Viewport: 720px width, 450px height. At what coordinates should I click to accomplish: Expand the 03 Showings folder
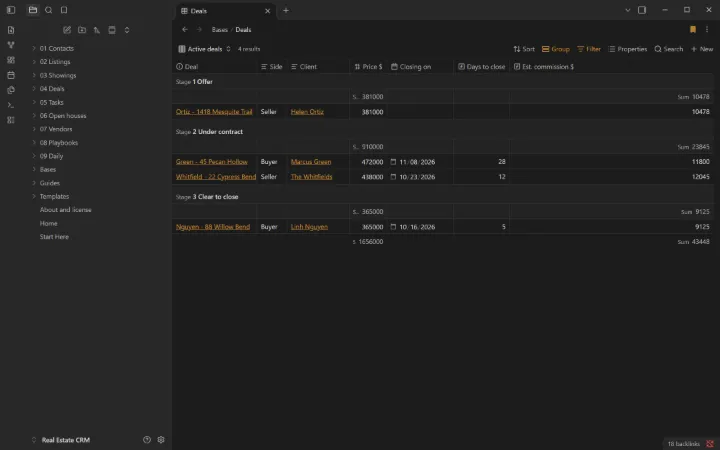tap(57, 75)
